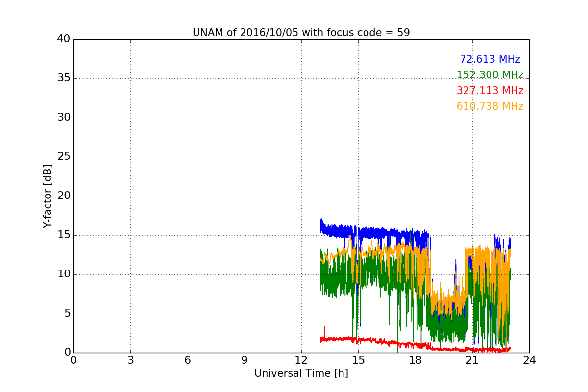Screen dimensions: 588x392
Task: Click the x-axis tick label 9
Action: 245,360
